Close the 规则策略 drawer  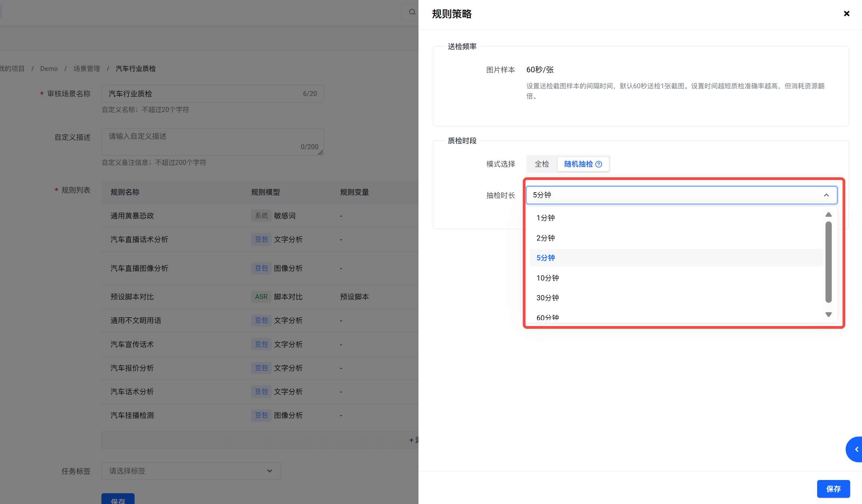tap(847, 14)
